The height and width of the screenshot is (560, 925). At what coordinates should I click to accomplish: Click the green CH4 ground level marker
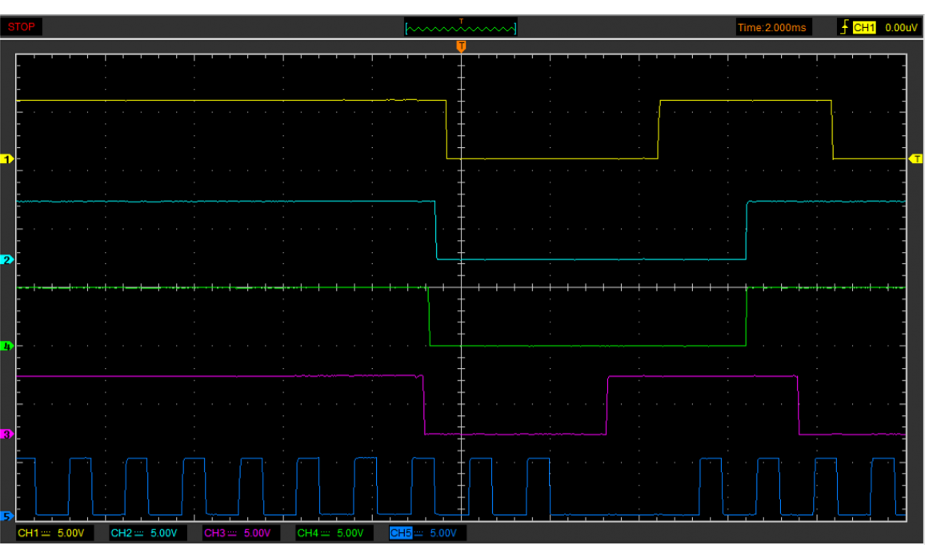click(x=9, y=346)
